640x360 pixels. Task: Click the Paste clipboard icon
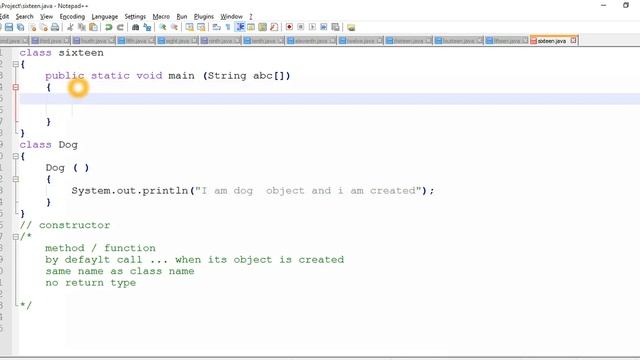tap(93, 27)
